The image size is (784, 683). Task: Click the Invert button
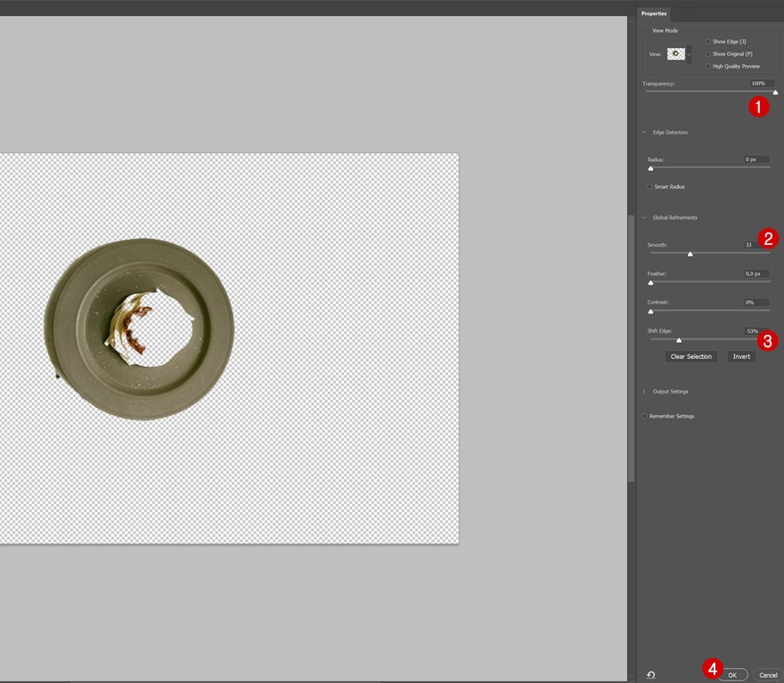741,356
